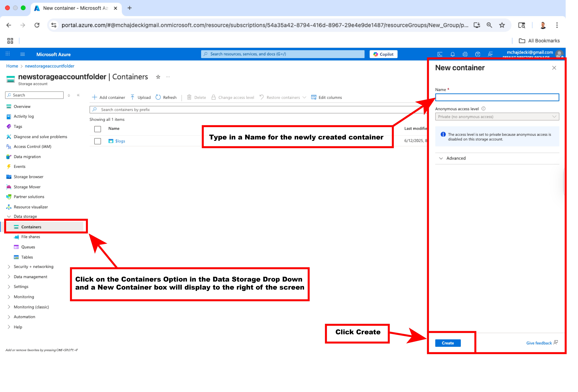Bookmark this page with the star
Screen dimensions: 578x392
coord(502,25)
